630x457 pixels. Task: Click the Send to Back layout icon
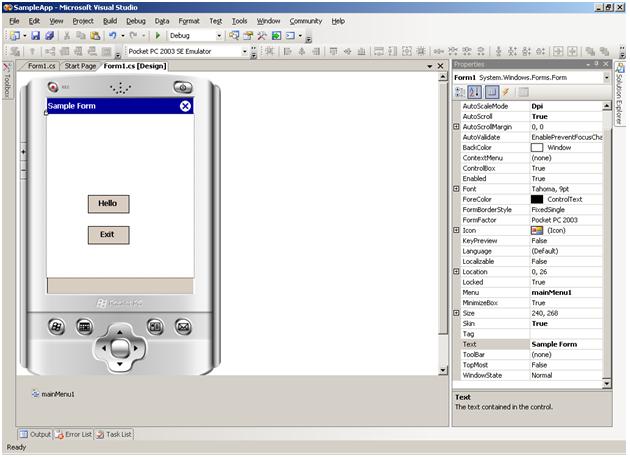pyautogui.click(x=604, y=51)
